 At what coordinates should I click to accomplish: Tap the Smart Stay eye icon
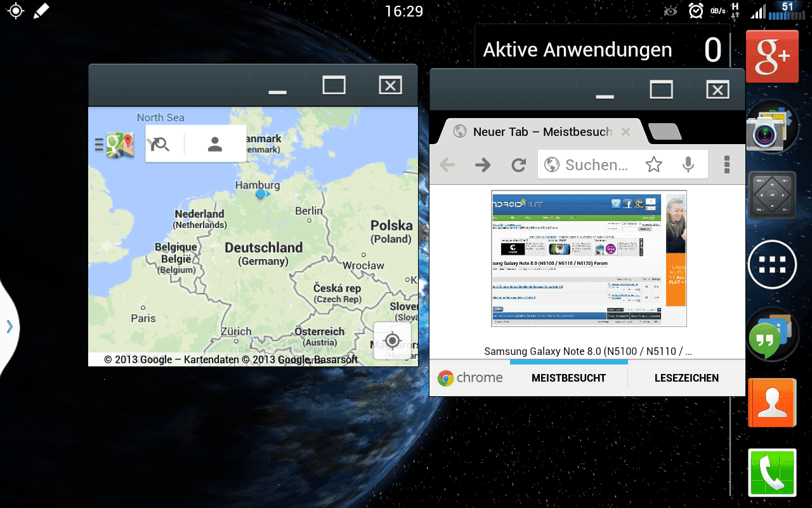point(671,11)
